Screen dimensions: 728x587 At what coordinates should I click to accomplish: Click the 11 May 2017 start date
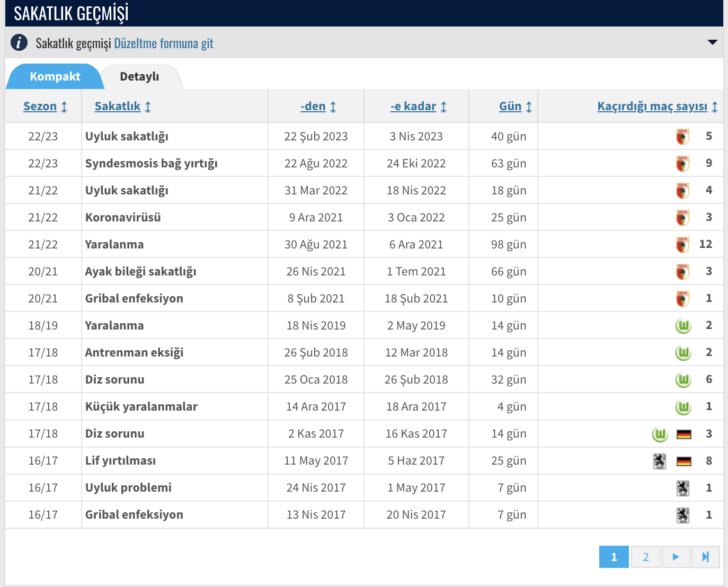click(x=316, y=461)
